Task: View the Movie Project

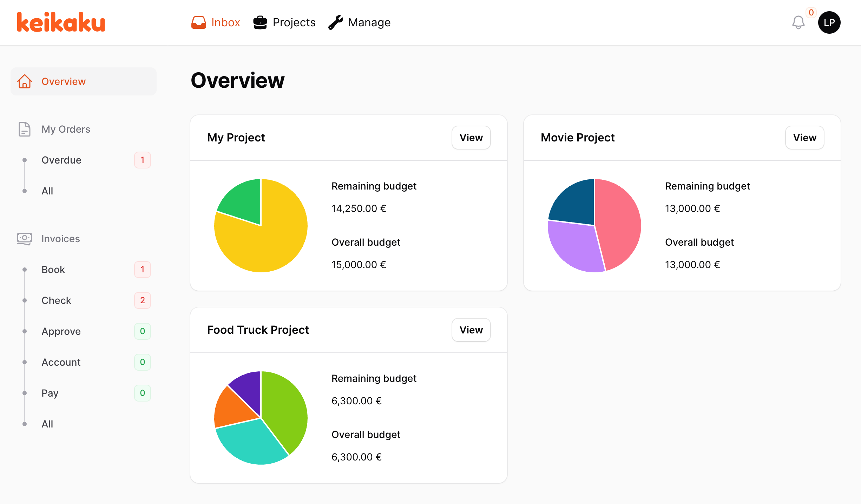Action: tap(804, 138)
